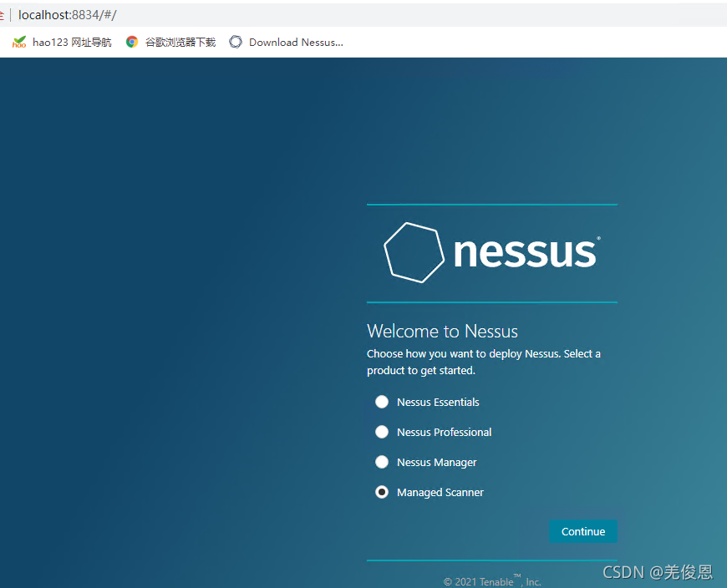Click the © 2021 Tenable, Inc. footer

pyautogui.click(x=492, y=581)
